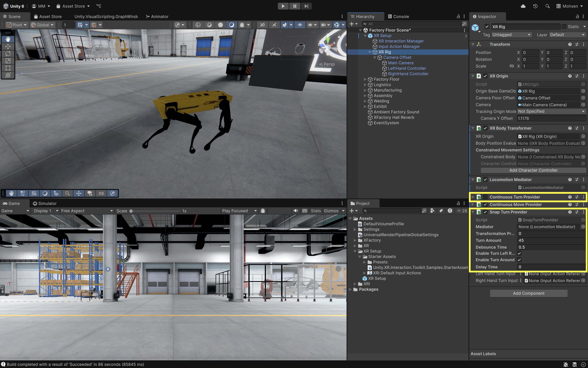Open the Asset Store top menu

[x=73, y=6]
